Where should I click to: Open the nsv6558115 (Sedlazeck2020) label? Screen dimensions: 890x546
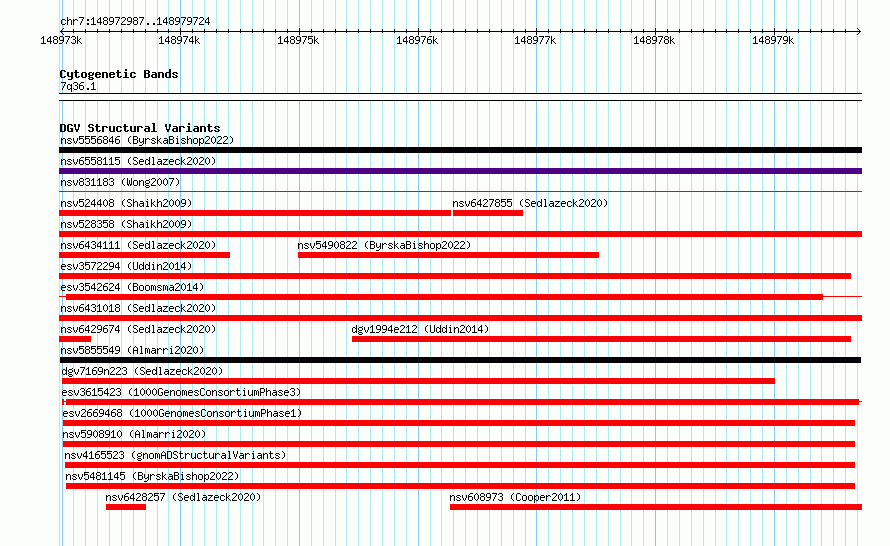coord(138,161)
